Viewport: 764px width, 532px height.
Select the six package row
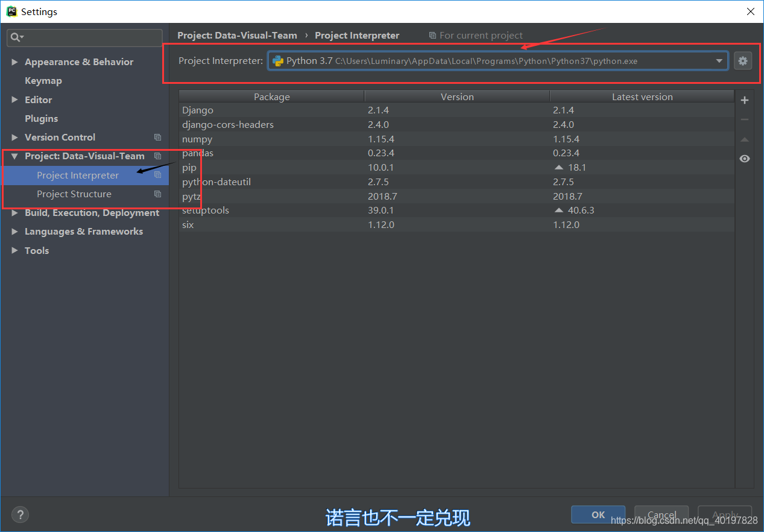point(456,225)
